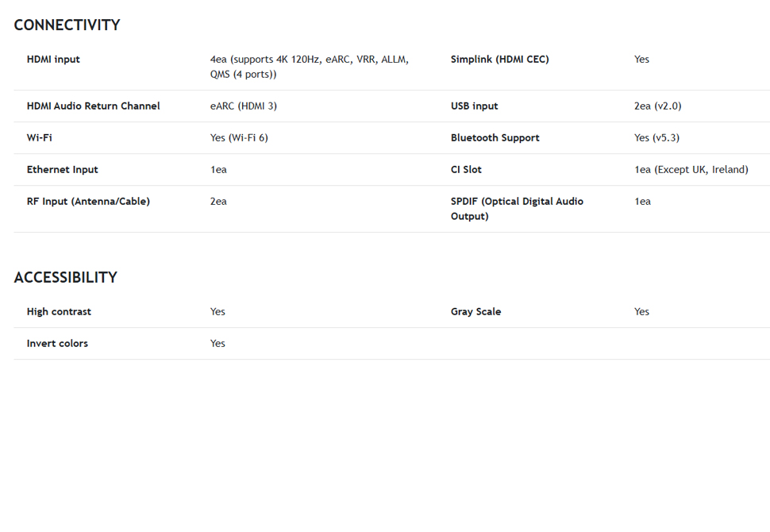This screenshot has height=532, width=770.
Task: Select the High contrast label
Action: click(x=59, y=312)
